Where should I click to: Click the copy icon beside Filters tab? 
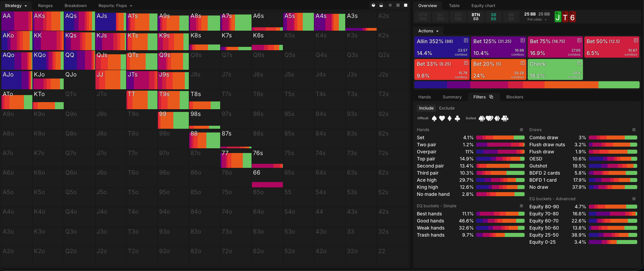point(491,97)
